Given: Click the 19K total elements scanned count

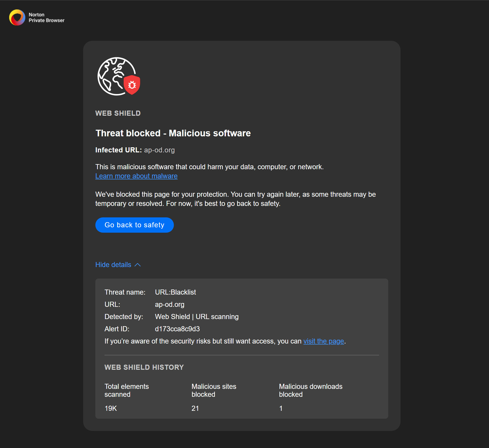Looking at the screenshot, I should 111,409.
